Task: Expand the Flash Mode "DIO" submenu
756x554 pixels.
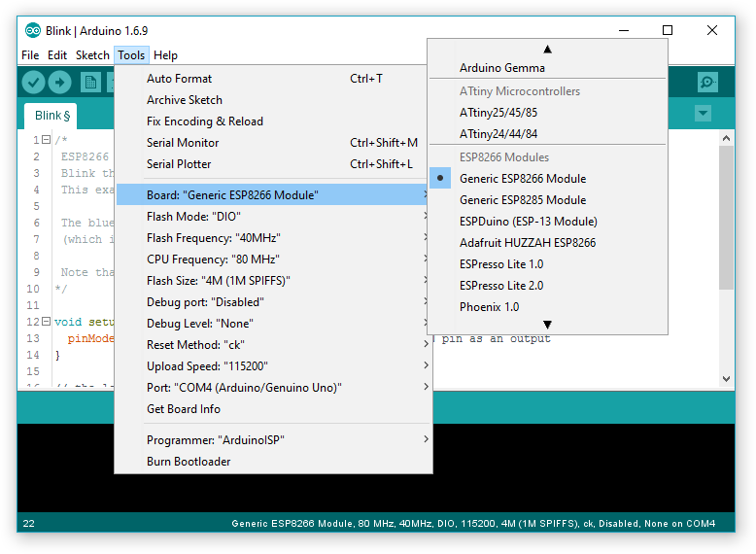Action: pos(273,217)
